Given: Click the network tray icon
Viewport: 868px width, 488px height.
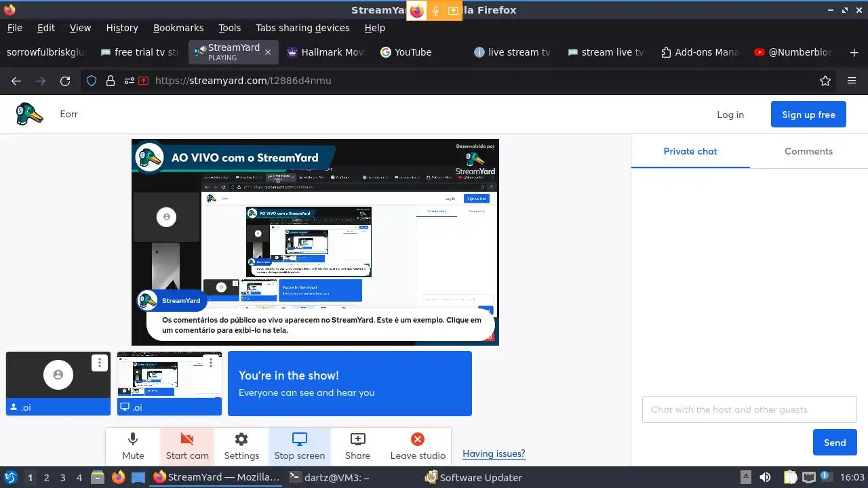Looking at the screenshot, I should 808,477.
